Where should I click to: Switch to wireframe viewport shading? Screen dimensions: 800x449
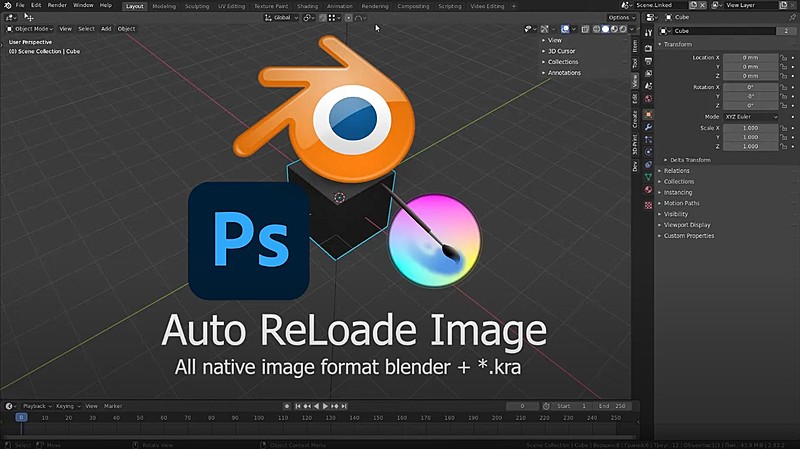[596, 29]
